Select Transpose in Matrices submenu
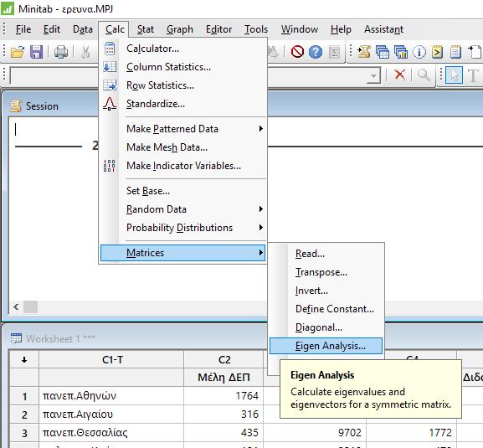This screenshot has width=483, height=448. coord(326,272)
